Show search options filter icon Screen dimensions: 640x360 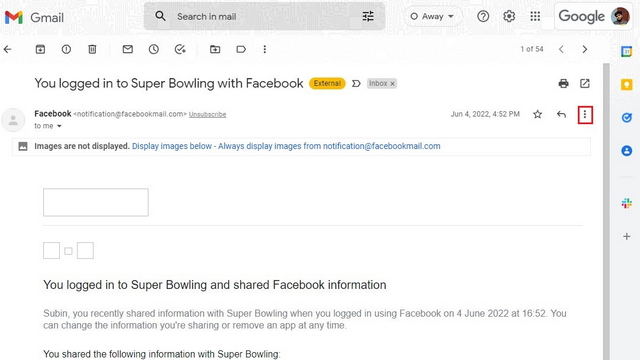coord(368,16)
